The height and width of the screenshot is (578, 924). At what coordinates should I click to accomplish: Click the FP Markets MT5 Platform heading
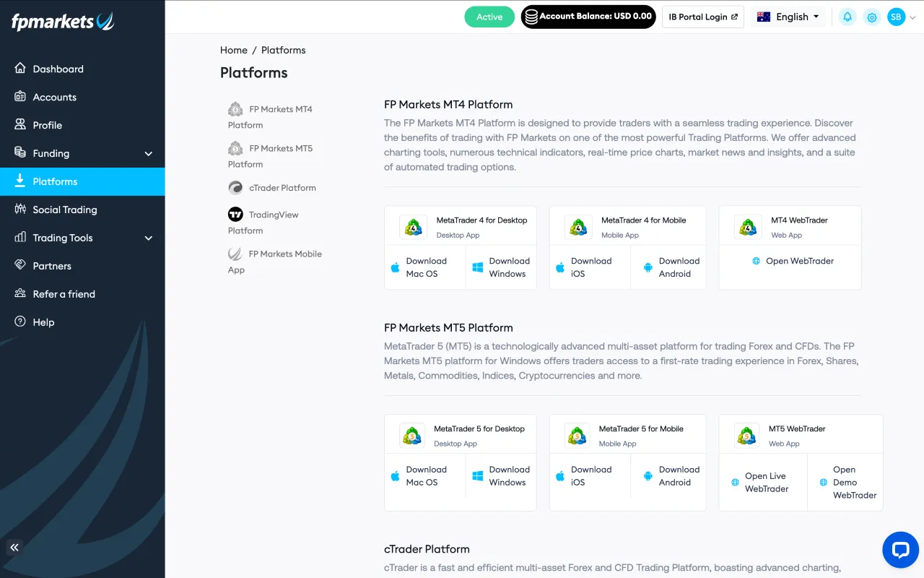point(448,327)
